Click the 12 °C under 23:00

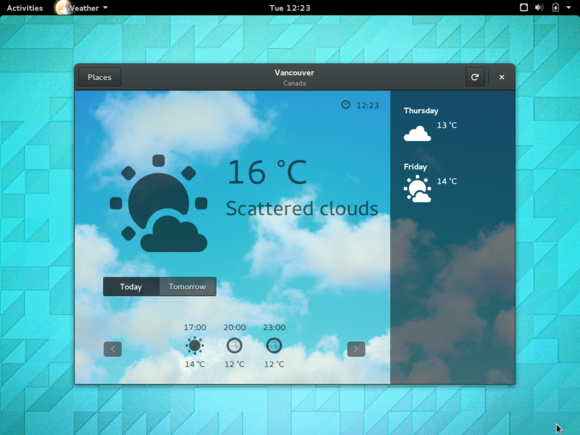(274, 364)
